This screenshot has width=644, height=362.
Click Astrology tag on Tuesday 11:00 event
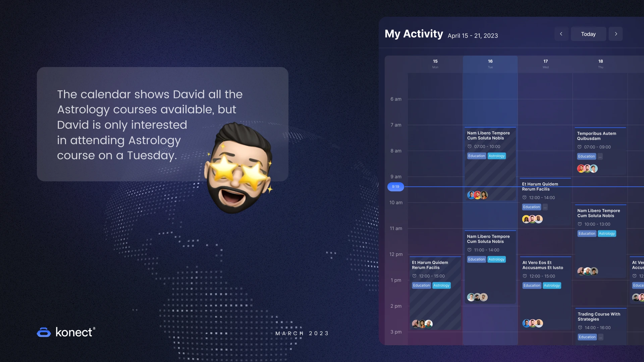(x=496, y=259)
